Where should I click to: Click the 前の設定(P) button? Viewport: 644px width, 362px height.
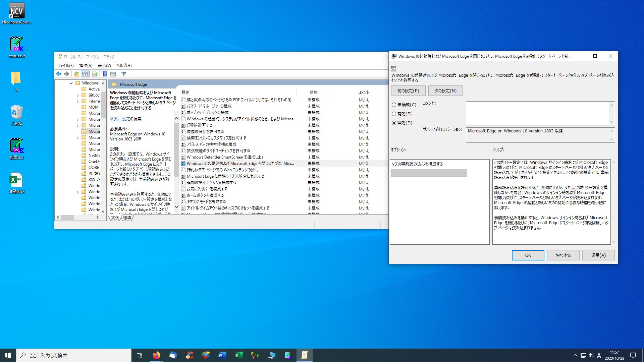(x=408, y=91)
